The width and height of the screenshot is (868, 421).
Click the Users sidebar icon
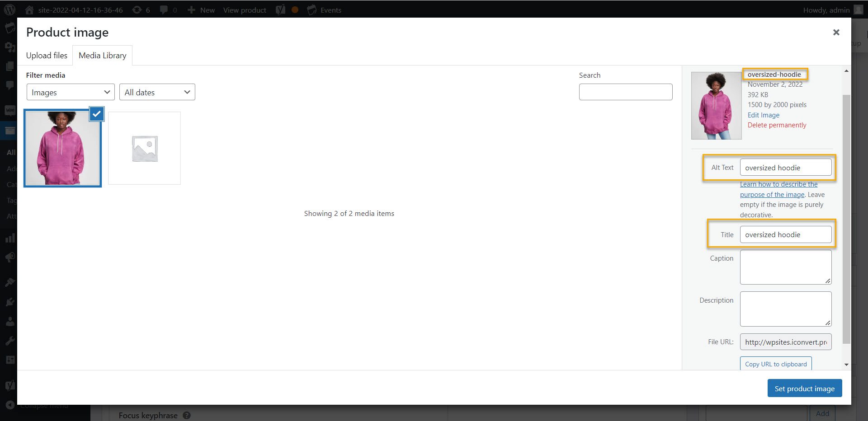pos(9,321)
